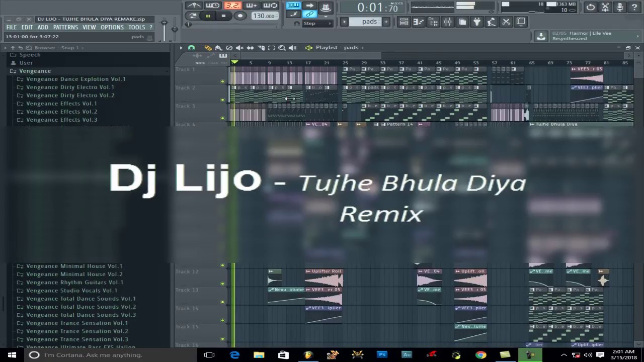Click the pause playback button
The width and height of the screenshot is (644, 362).
pos(208,16)
